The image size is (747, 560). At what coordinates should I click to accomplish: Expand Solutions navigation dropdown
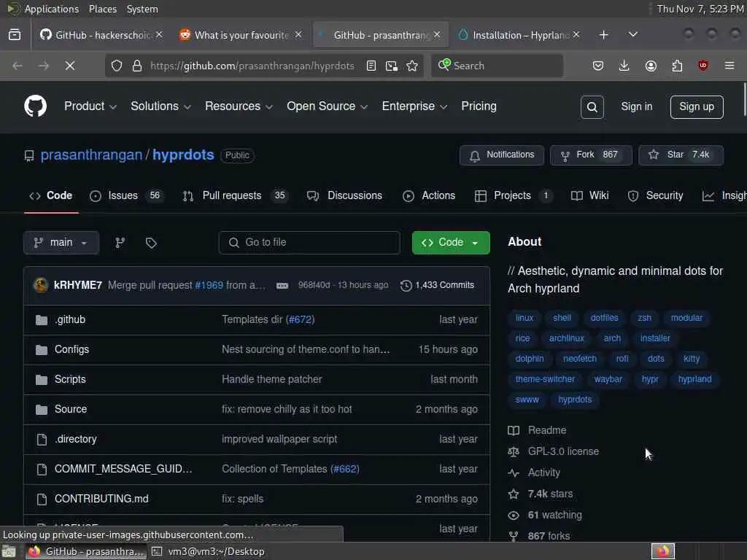click(160, 106)
